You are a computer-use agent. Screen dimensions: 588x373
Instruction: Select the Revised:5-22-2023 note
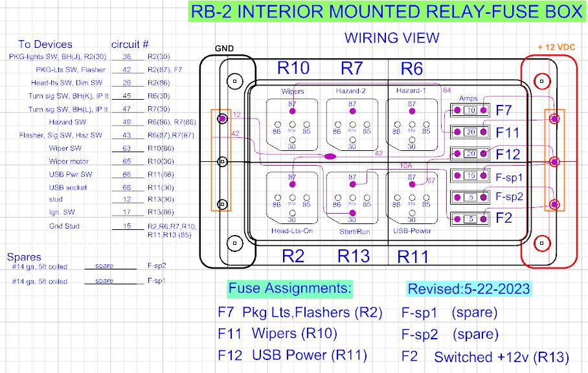(x=469, y=289)
